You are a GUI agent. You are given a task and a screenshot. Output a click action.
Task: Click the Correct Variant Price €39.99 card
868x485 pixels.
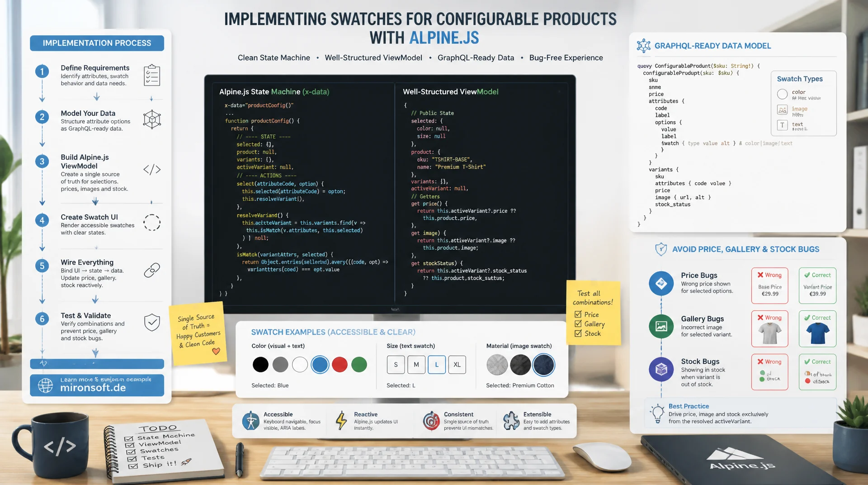[817, 285]
